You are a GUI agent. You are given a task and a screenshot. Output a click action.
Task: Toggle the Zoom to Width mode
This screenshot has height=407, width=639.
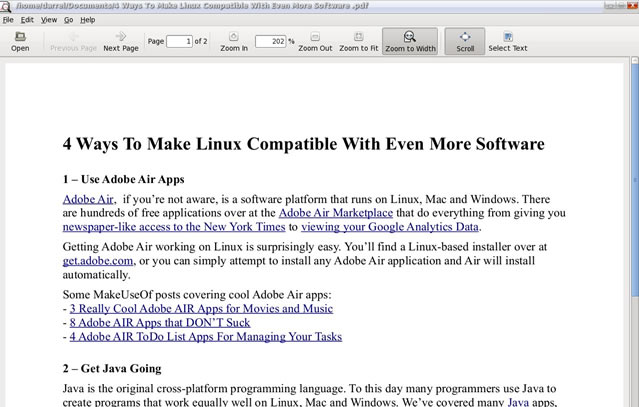click(x=410, y=42)
